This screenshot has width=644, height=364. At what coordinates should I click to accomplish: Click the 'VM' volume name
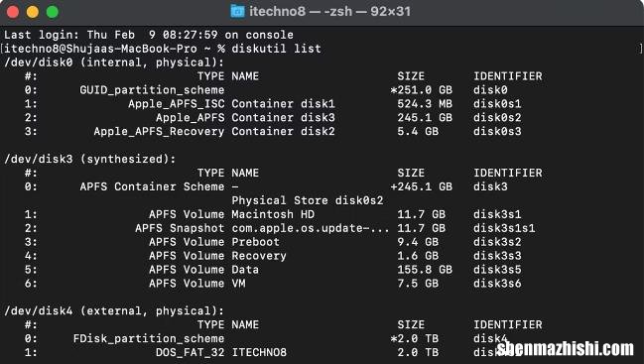tap(238, 283)
